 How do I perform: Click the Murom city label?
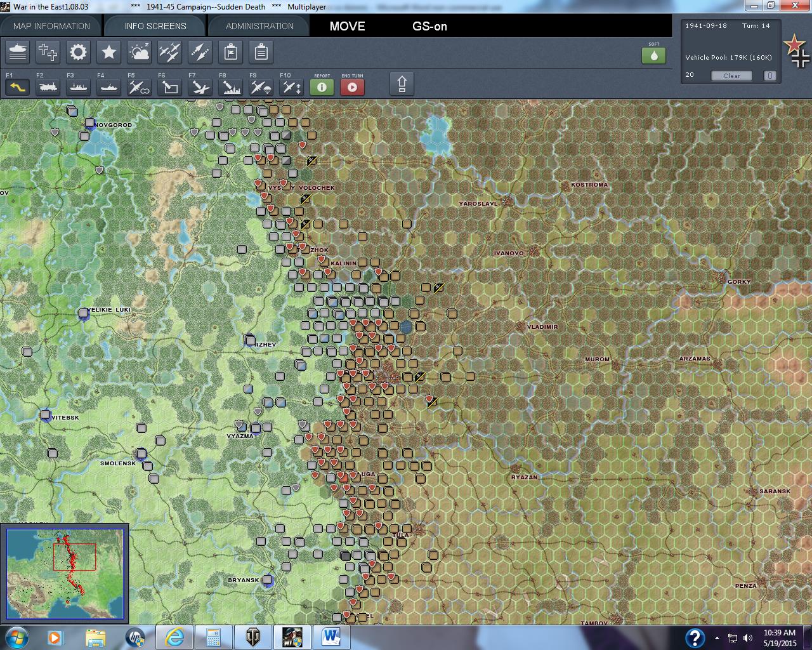(x=597, y=359)
